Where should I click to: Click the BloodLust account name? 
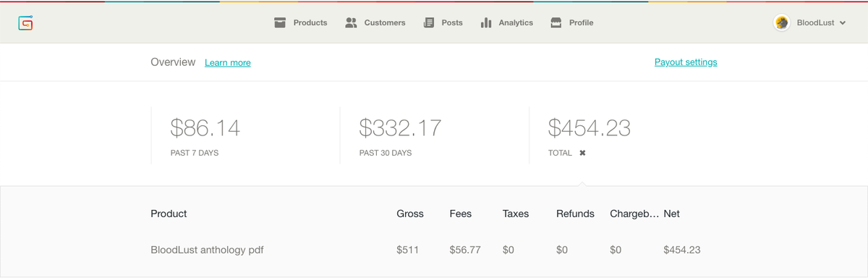point(816,23)
